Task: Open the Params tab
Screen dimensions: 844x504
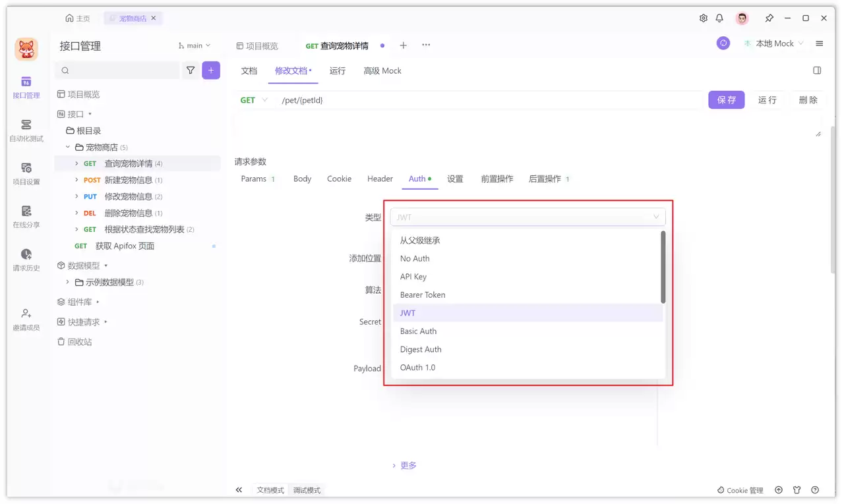Action: pos(258,179)
